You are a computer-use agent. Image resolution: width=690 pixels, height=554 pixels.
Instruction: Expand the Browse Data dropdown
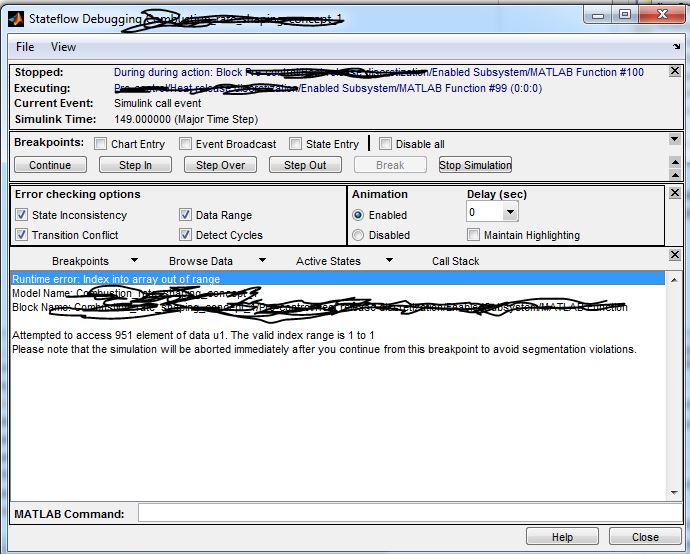[262, 261]
